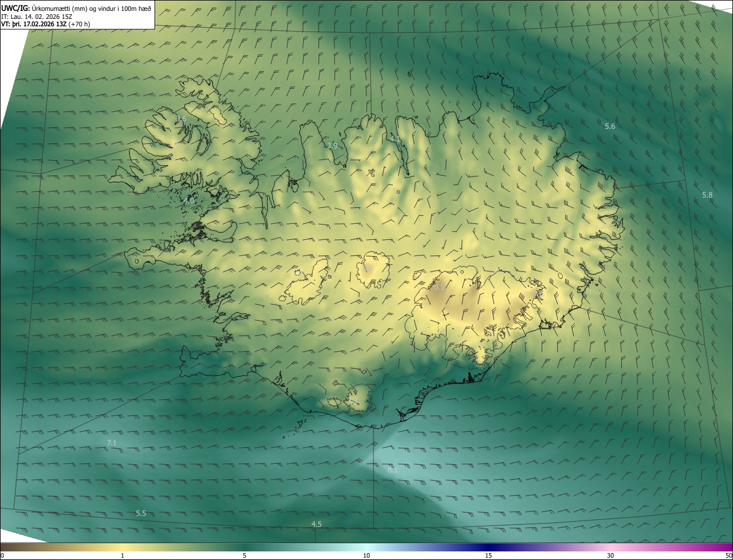Click the valid time 'VT: þri. 17.02.2026 13Z (+70 h)'
The height and width of the screenshot is (560, 733).
(45, 24)
